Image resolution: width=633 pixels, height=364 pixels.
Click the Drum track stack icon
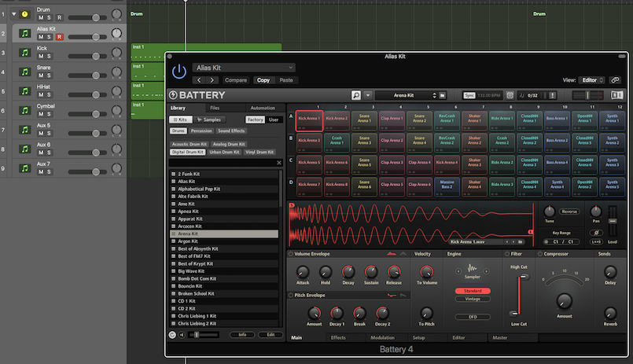click(x=25, y=14)
